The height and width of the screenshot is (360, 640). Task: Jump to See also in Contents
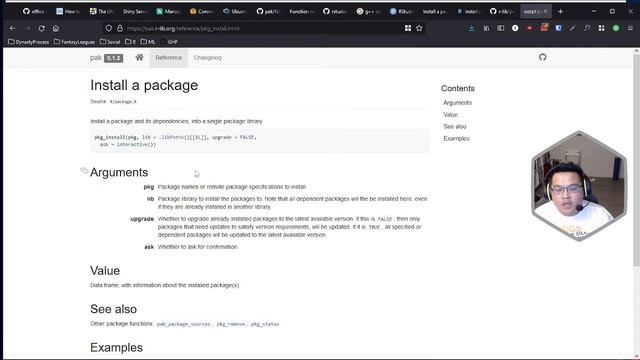click(x=455, y=127)
